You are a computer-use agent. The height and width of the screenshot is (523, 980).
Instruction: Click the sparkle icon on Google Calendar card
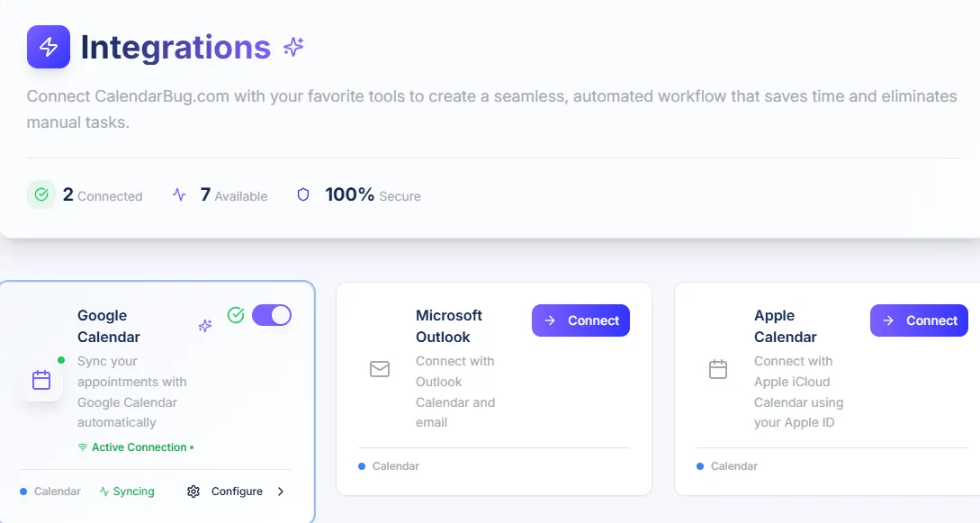(205, 326)
